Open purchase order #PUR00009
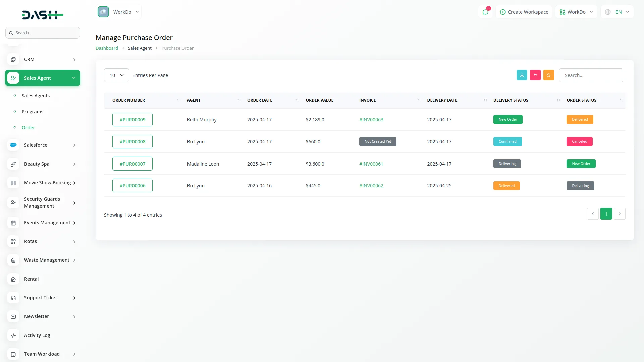This screenshot has width=644, height=362. (132, 120)
